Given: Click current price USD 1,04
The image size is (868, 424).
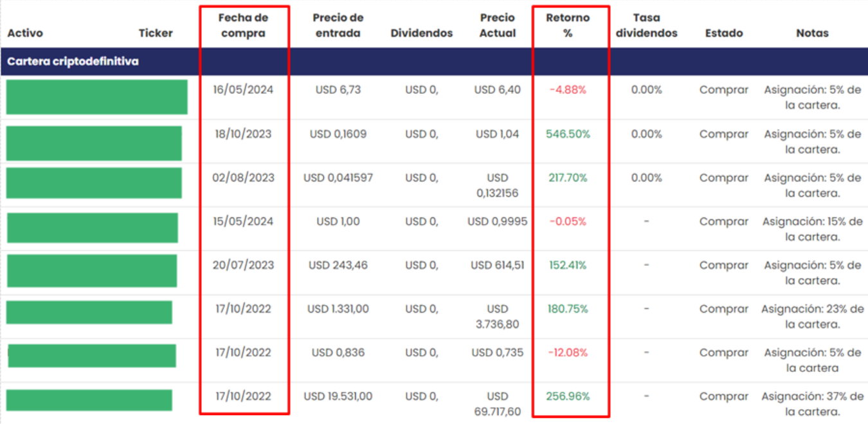Looking at the screenshot, I should coord(498,134).
